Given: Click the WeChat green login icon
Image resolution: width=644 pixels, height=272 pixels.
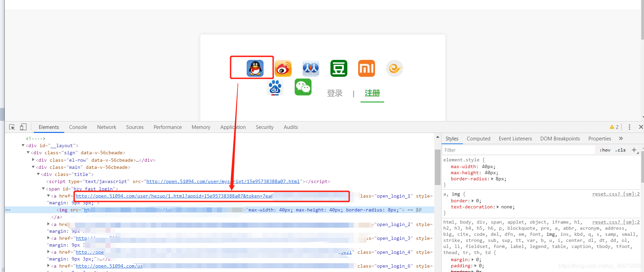Looking at the screenshot, I should click(303, 87).
